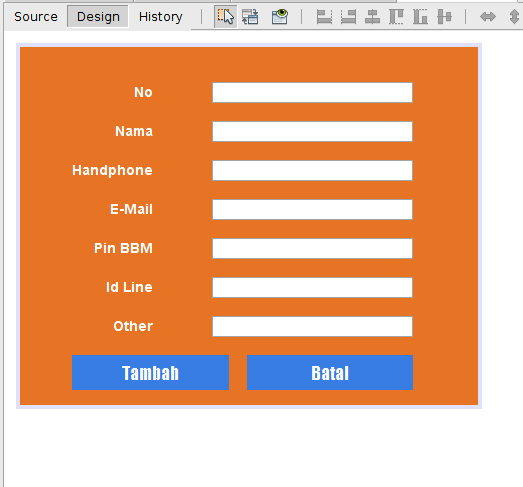The width and height of the screenshot is (523, 487).
Task: Switch to Connection Mode tool
Action: point(250,16)
